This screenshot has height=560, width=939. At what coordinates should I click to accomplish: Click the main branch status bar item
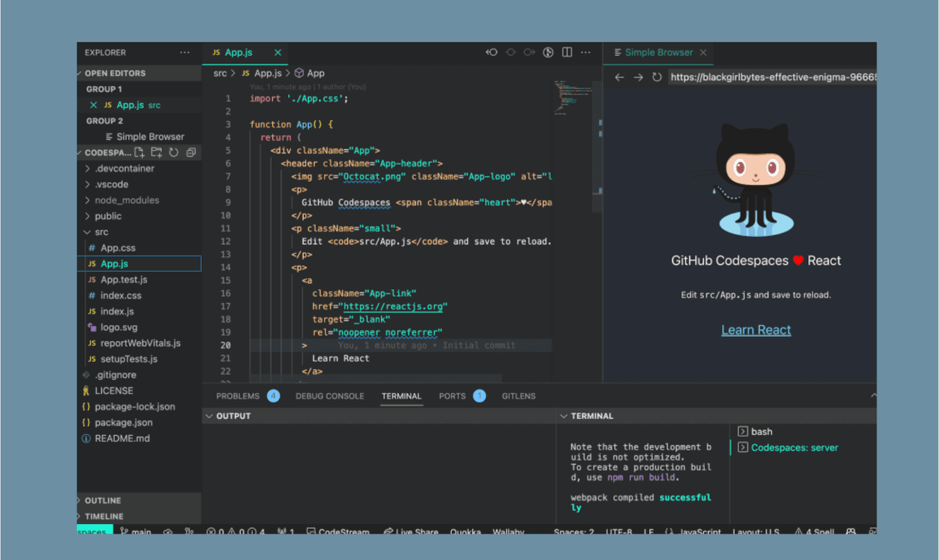136,531
